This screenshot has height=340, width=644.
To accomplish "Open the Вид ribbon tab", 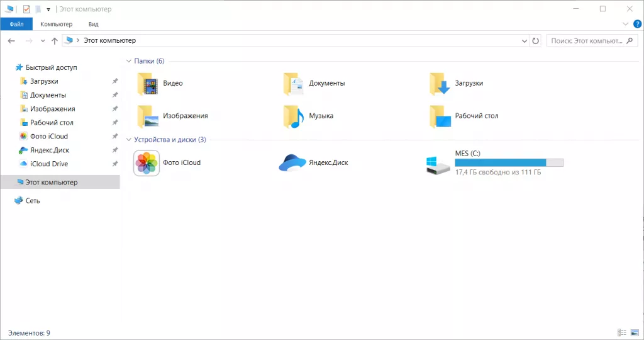I will pos(94,24).
